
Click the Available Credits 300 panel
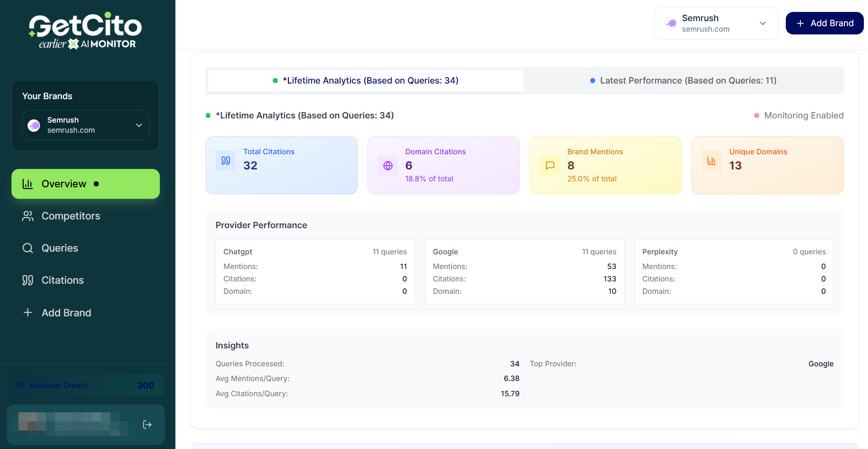[x=86, y=385]
